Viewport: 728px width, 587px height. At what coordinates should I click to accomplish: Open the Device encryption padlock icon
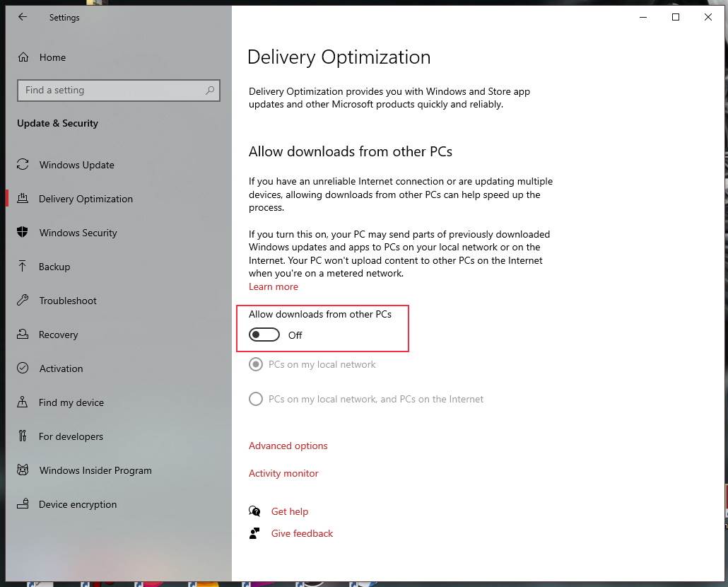(x=23, y=504)
